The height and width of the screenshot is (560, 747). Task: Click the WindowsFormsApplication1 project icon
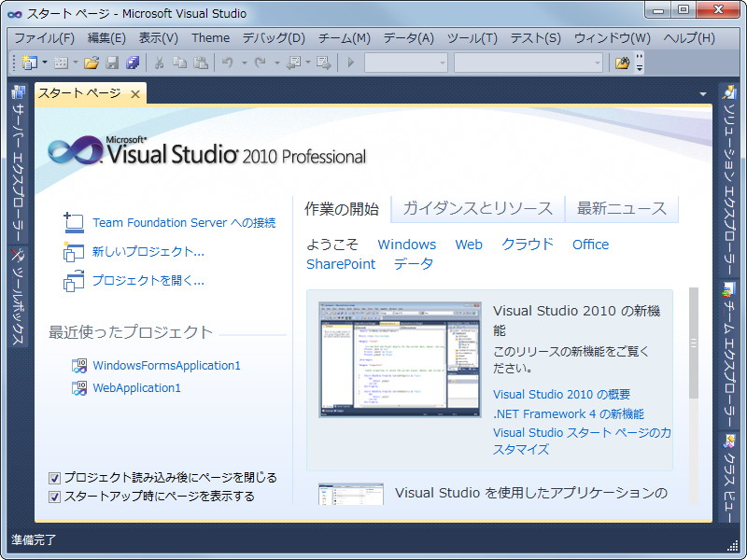(x=79, y=365)
